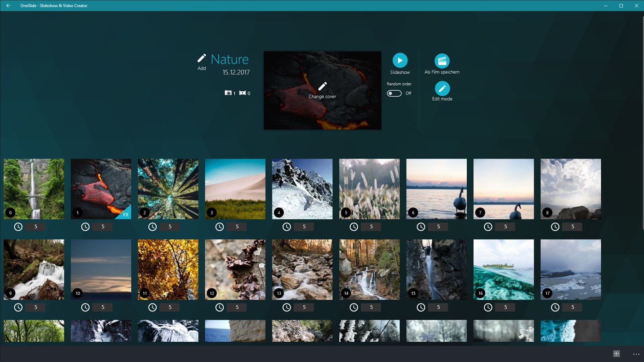644x362 pixels.
Task: Click the Als Film speichern clapperboard icon
Action: (x=442, y=60)
